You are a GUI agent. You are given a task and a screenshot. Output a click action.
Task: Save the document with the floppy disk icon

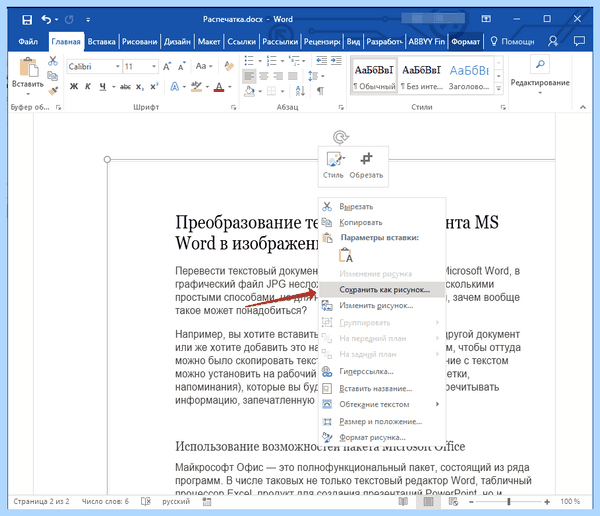pyautogui.click(x=27, y=19)
